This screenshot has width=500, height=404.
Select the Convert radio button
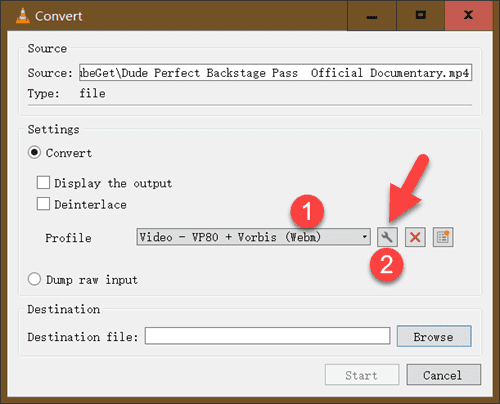pyautogui.click(x=34, y=153)
